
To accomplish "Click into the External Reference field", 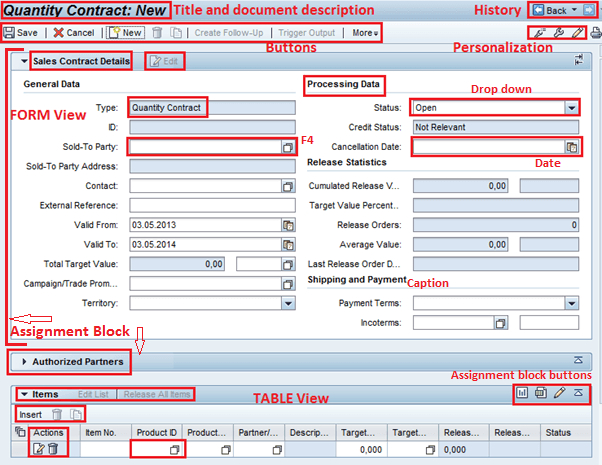I will 212,206.
